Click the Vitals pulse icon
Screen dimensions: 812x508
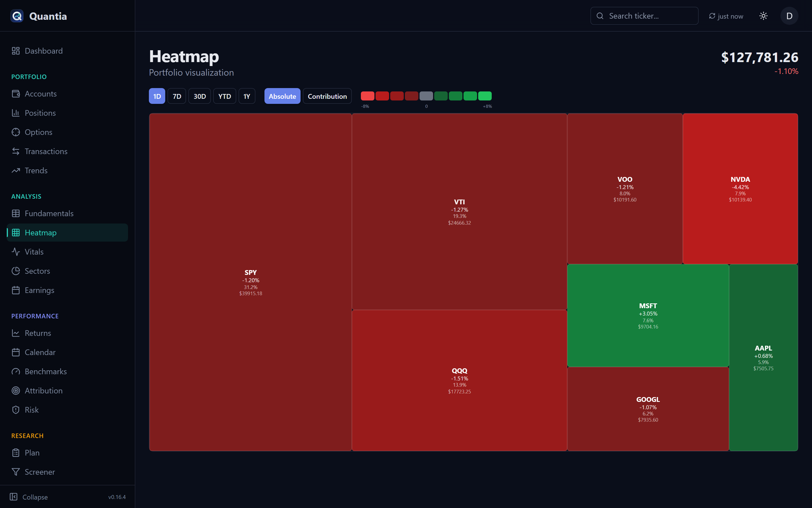(16, 252)
